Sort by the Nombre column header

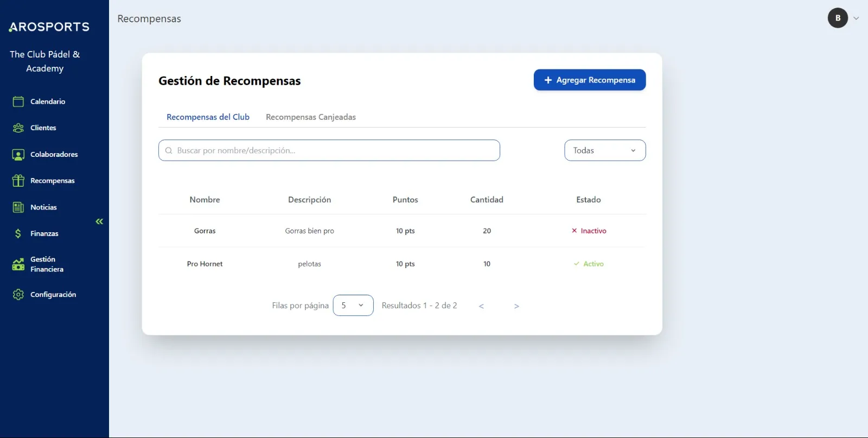205,200
